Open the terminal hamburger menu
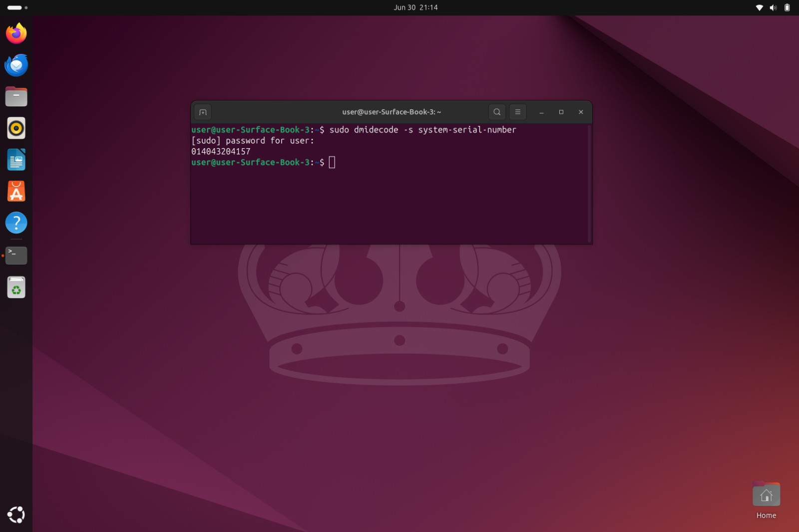Viewport: 799px width, 532px height. coord(518,112)
